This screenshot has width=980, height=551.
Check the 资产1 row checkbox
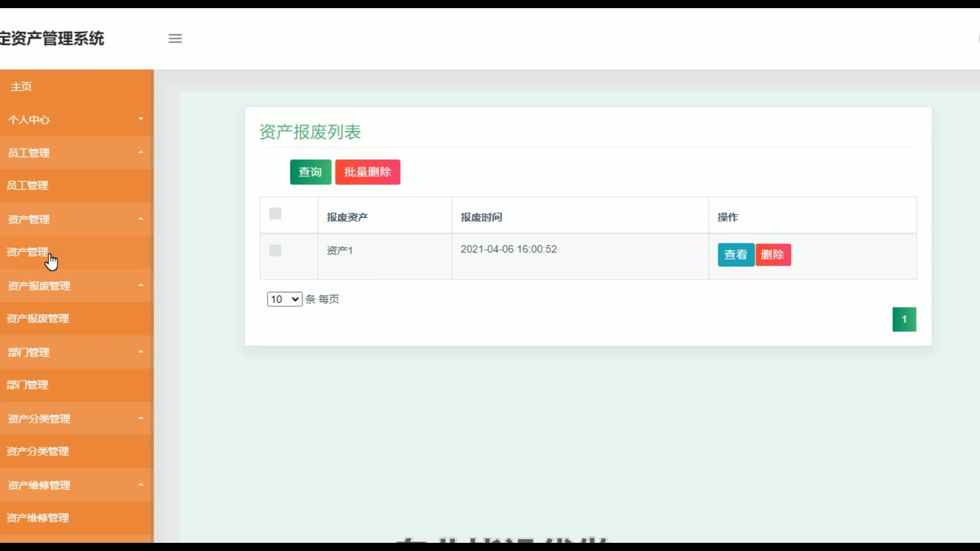pyautogui.click(x=275, y=251)
